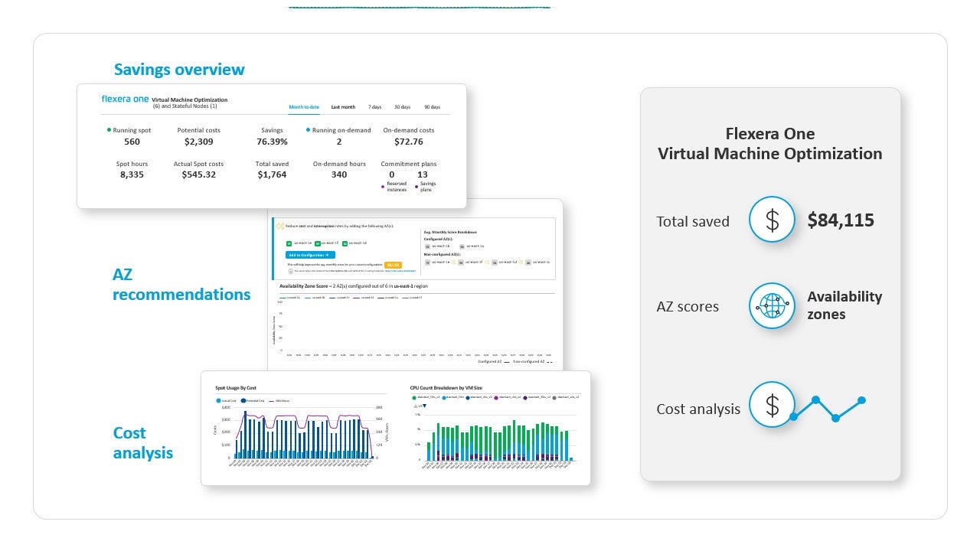Viewport: 980px width, 551px height.
Task: Select the 86/100 score badge
Action: pos(394,265)
